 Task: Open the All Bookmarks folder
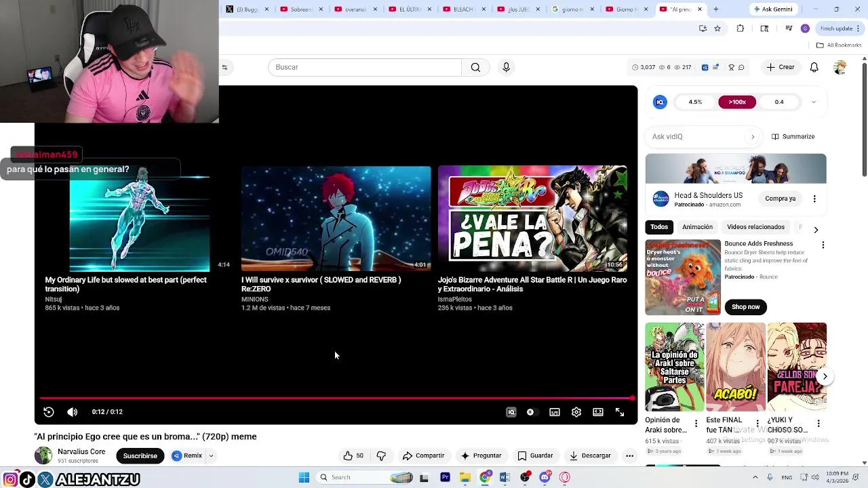[839, 45]
